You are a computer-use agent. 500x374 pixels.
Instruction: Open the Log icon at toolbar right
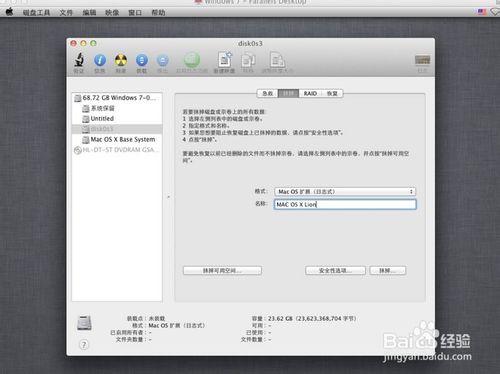tap(422, 60)
